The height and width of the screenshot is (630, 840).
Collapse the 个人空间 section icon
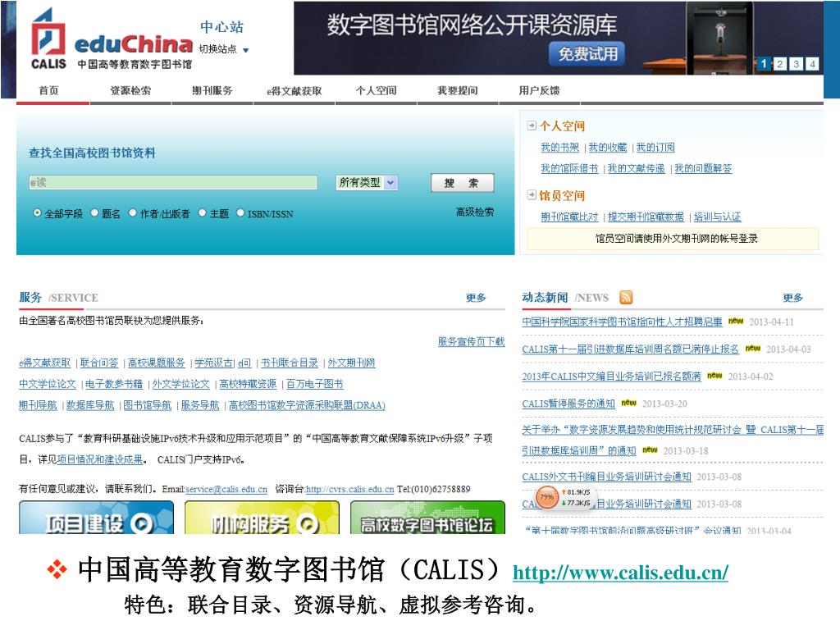(532, 126)
